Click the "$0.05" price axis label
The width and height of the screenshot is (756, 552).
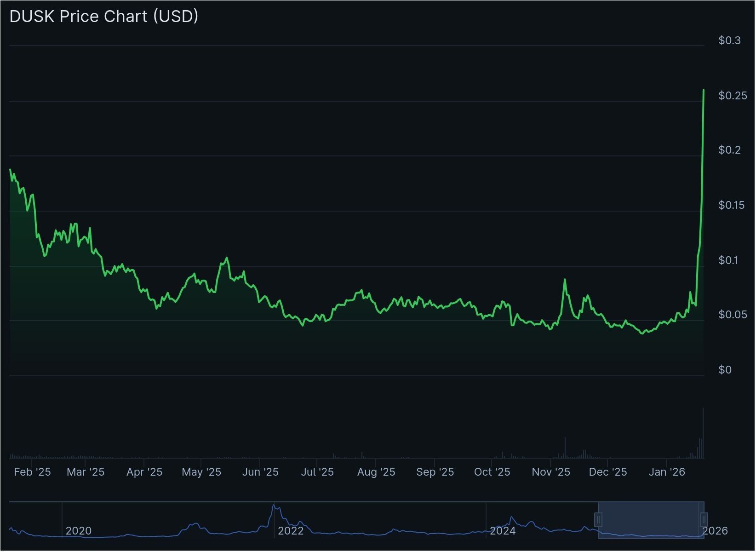[733, 315]
